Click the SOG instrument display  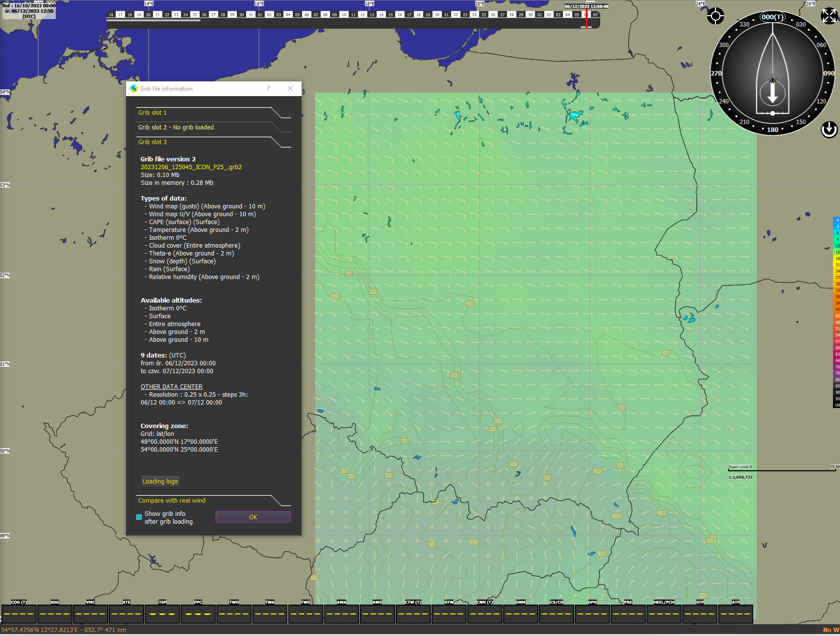coord(55,613)
